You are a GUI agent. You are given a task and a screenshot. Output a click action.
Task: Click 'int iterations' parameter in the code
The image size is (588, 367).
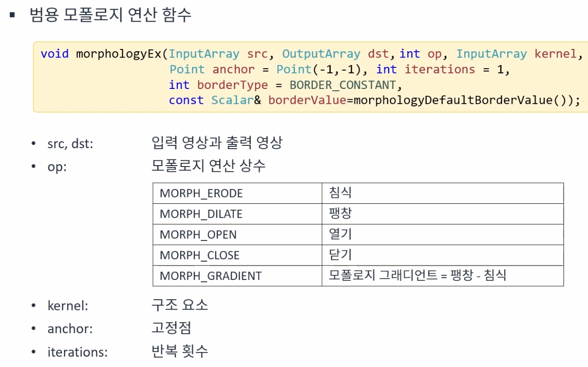pyautogui.click(x=426, y=70)
